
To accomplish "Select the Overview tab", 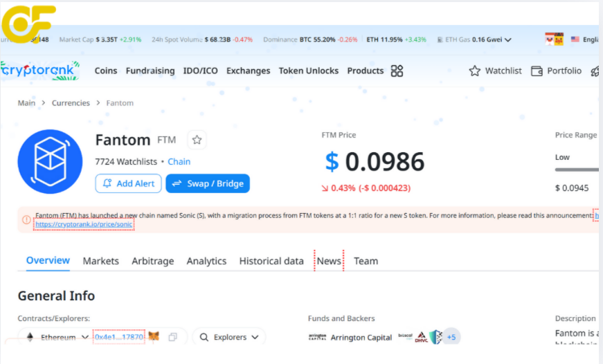I will click(x=48, y=261).
